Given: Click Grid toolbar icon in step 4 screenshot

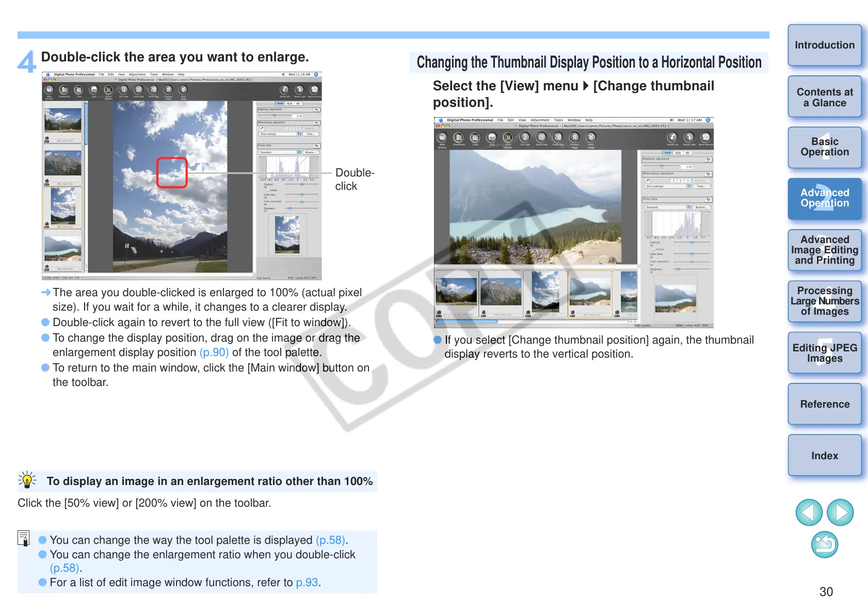Looking at the screenshot, I should [x=93, y=90].
